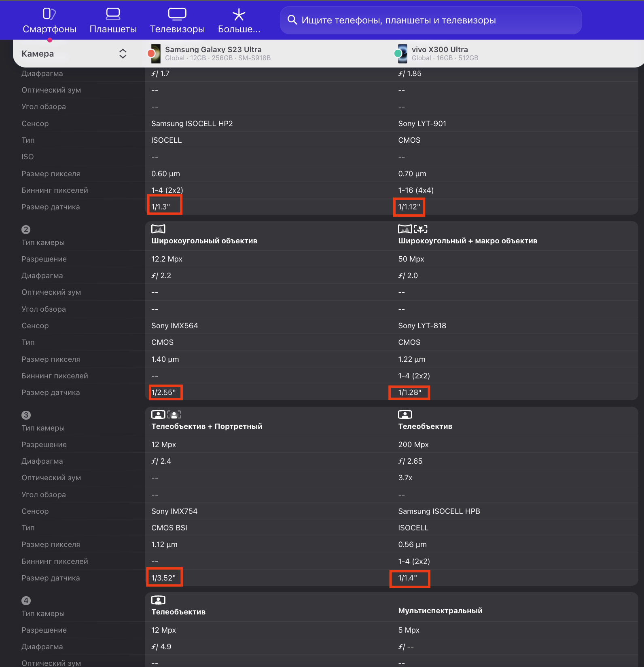Click the 1.40 µm pixel size value

tap(165, 359)
